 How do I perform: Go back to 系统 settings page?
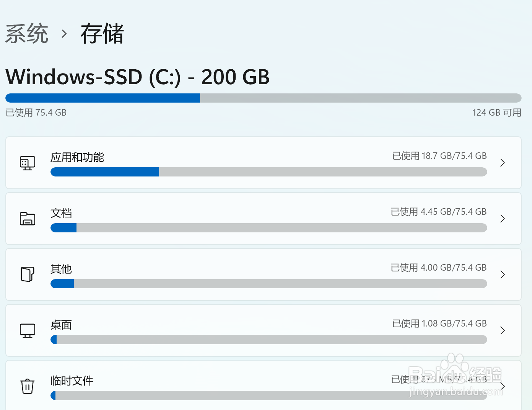point(27,34)
